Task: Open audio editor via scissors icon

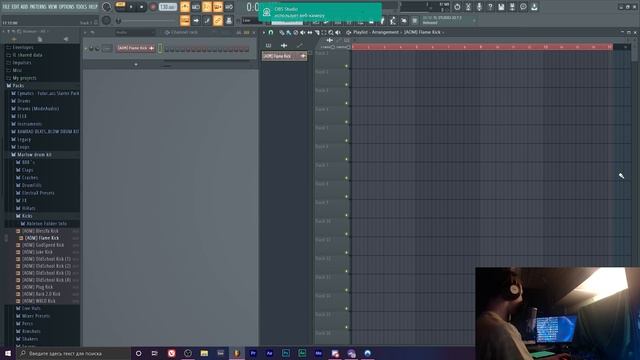Action: [468, 7]
